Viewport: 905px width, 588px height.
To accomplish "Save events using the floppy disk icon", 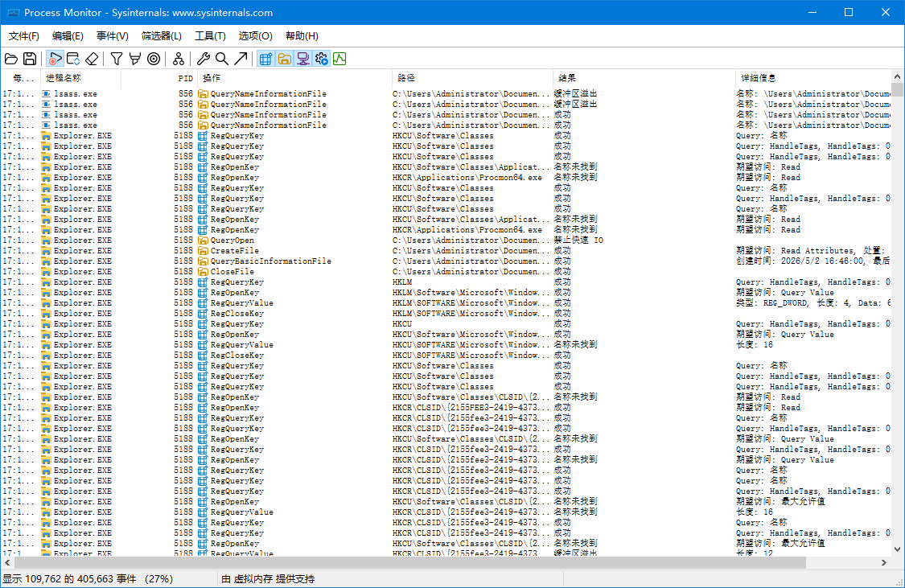I will pos(30,59).
